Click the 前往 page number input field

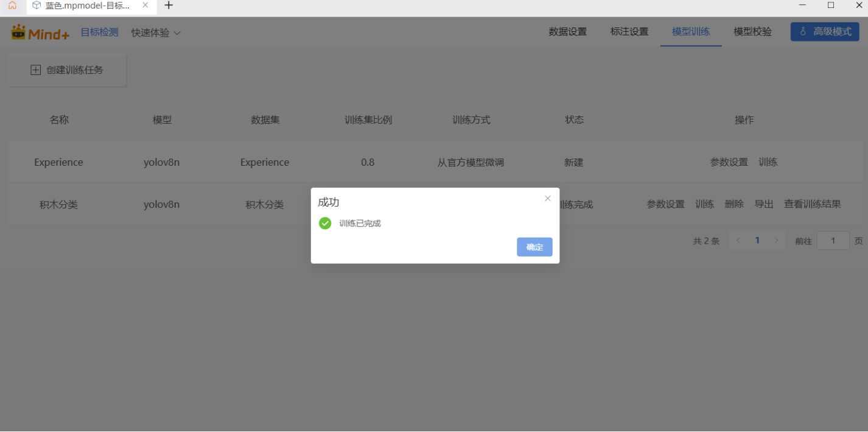tap(833, 241)
